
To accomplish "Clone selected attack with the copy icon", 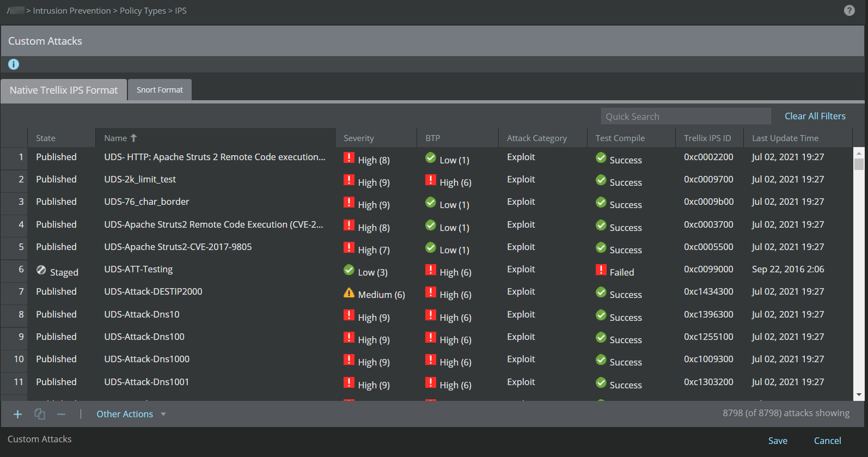I will point(40,414).
